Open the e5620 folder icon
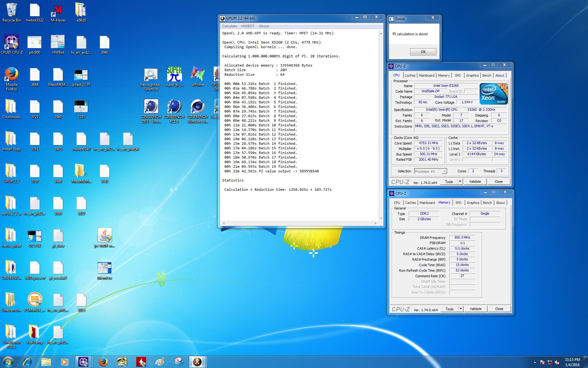This screenshot has width=588, height=368. pyautogui.click(x=81, y=13)
